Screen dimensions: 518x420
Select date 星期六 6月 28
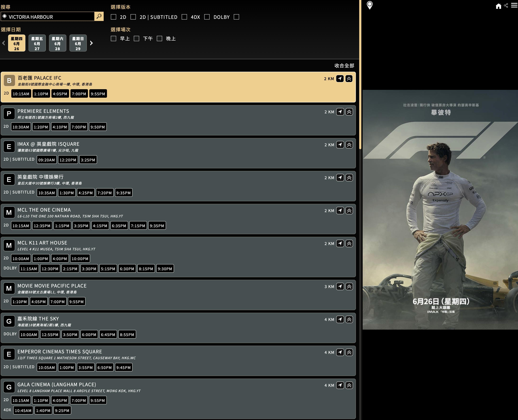tap(57, 43)
